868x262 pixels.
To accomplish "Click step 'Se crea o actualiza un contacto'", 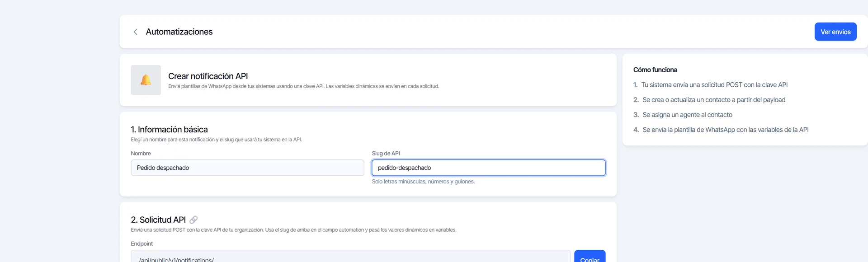I will (713, 100).
